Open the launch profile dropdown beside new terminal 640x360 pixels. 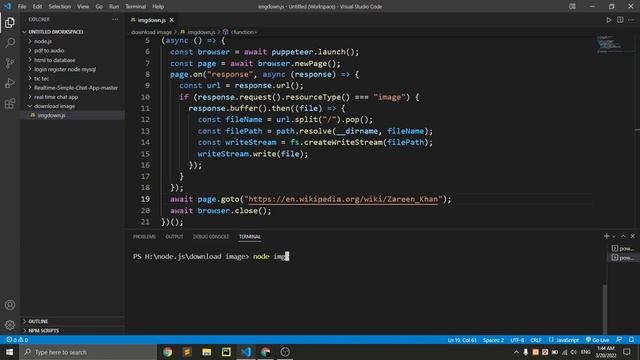coord(614,236)
